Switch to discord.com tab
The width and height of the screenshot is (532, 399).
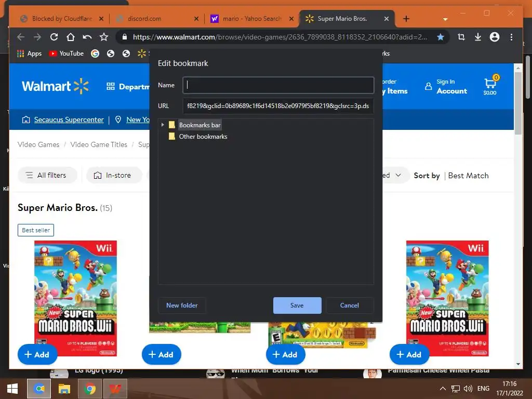tap(144, 19)
